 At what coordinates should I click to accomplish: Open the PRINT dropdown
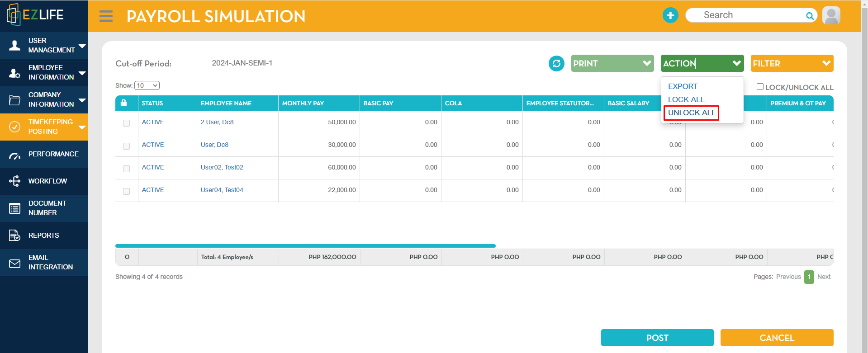[612, 63]
